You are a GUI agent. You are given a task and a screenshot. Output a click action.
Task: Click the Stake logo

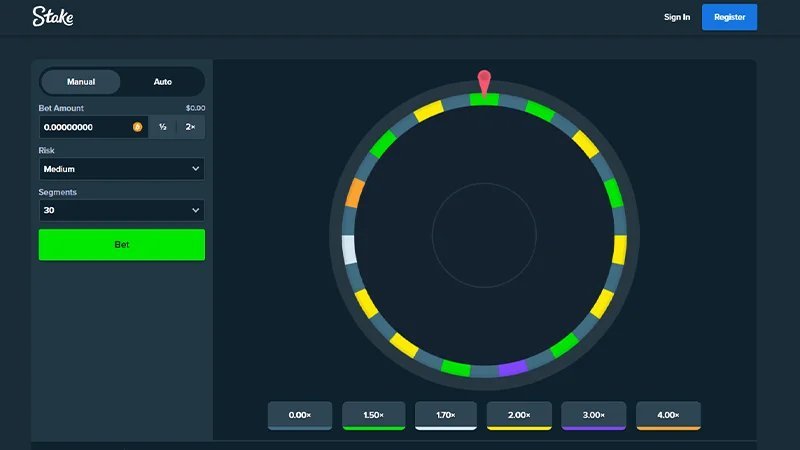pos(53,16)
